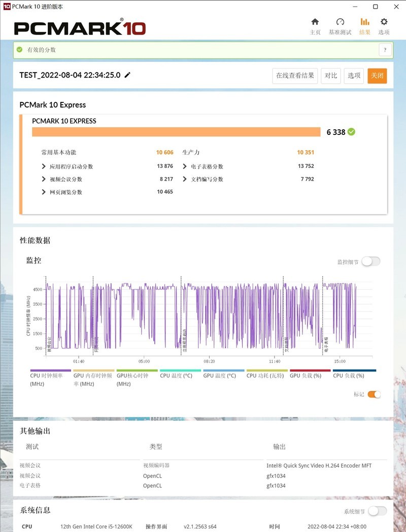Disable the 标记 toggle
Image resolution: width=406 pixels, height=532 pixels.
374,394
